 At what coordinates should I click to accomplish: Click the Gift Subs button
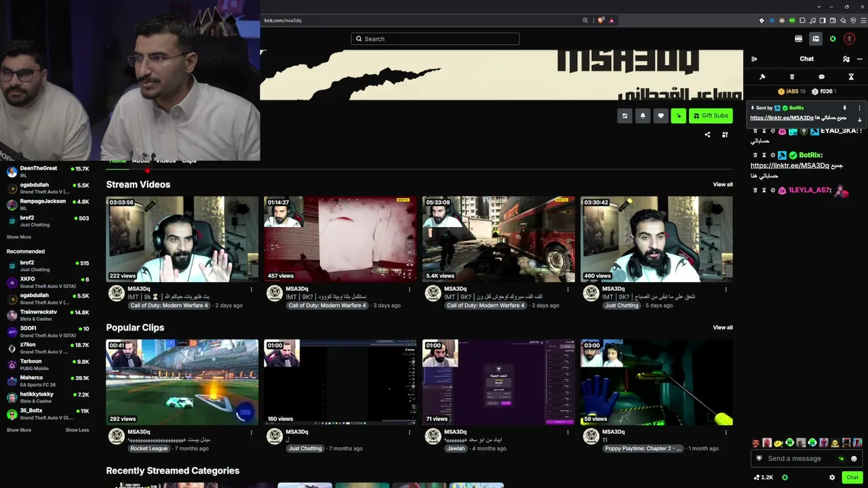tap(711, 116)
